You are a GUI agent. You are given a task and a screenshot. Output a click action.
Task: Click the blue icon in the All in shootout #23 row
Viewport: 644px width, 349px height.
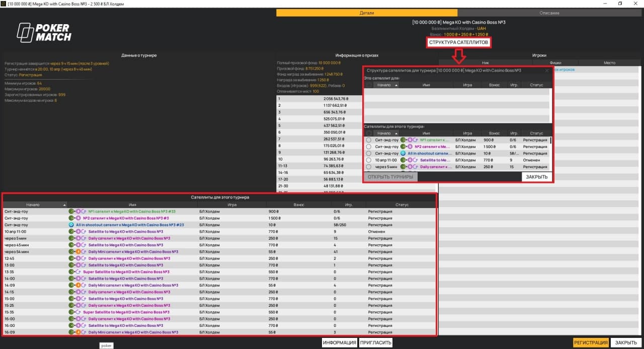tap(71, 225)
